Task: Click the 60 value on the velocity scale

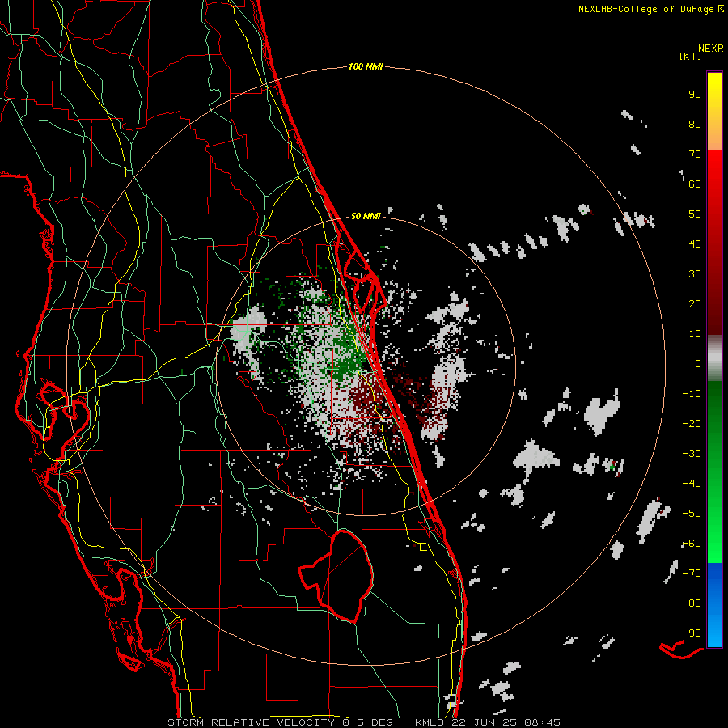Action: (695, 184)
